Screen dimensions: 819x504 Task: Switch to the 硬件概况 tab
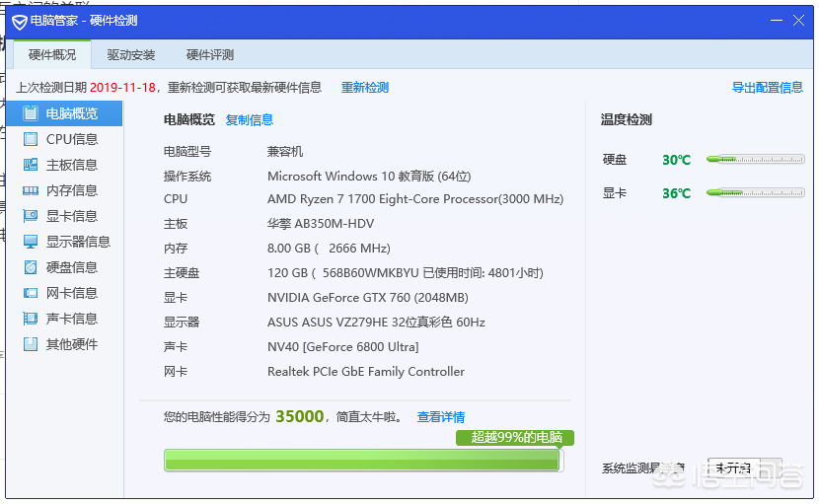(52, 54)
